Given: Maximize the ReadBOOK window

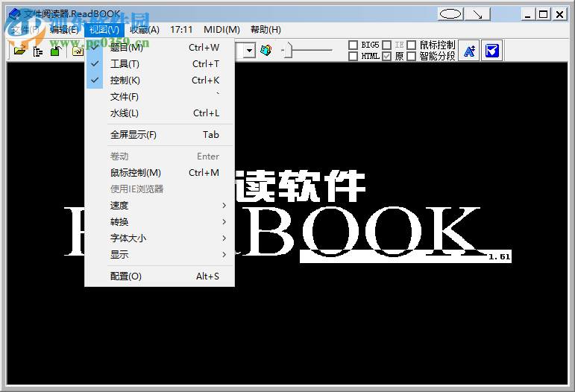Looking at the screenshot, I should tap(543, 14).
